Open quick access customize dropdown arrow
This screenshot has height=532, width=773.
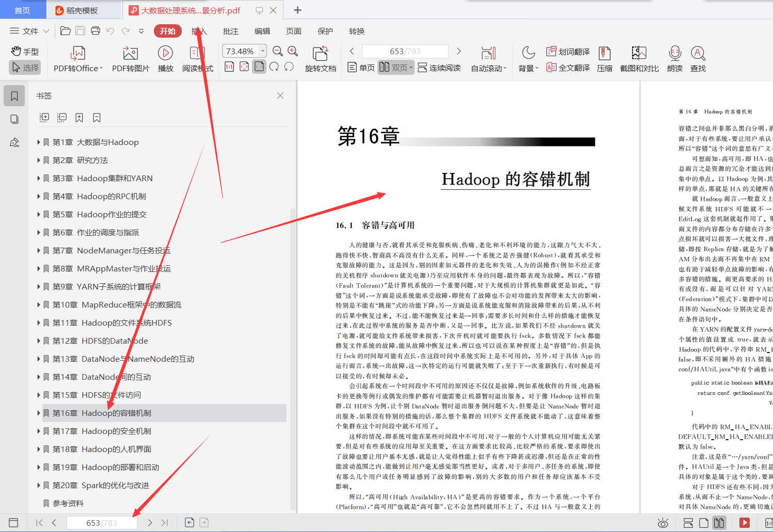[141, 31]
